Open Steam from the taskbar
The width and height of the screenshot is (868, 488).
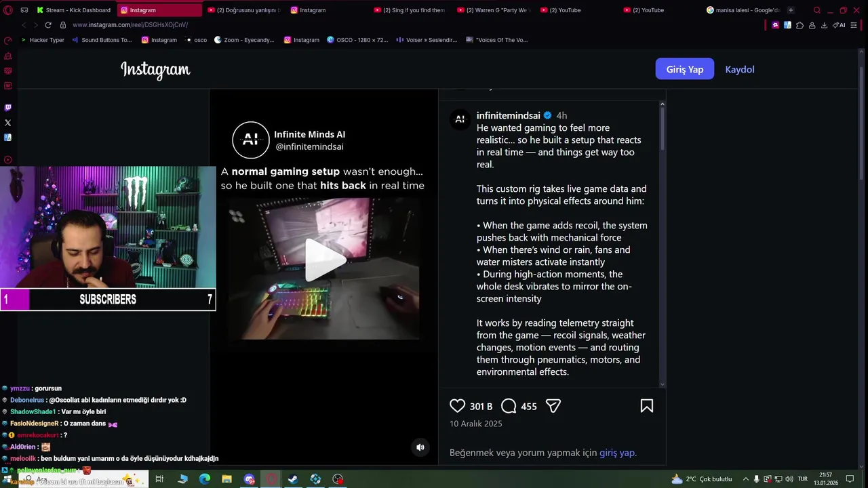pos(293,479)
